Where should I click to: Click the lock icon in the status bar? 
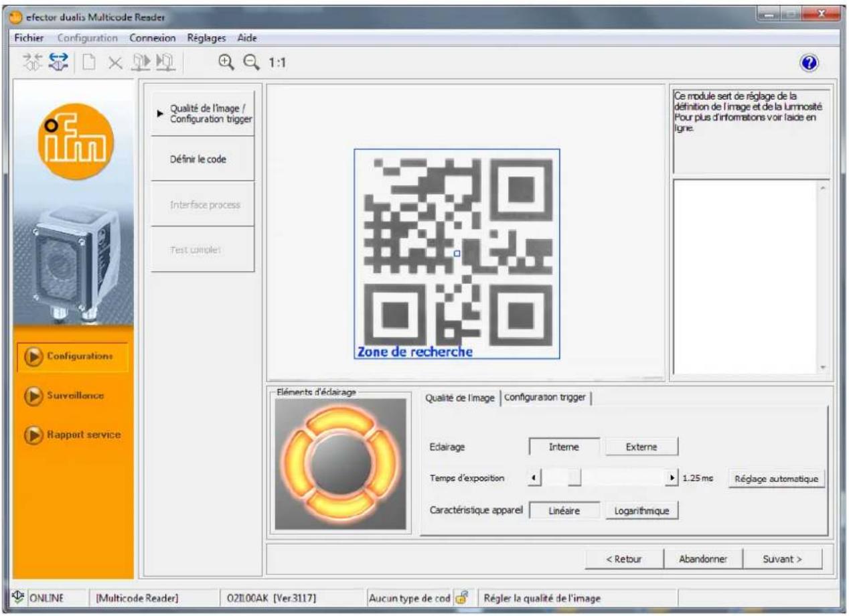[x=461, y=597]
